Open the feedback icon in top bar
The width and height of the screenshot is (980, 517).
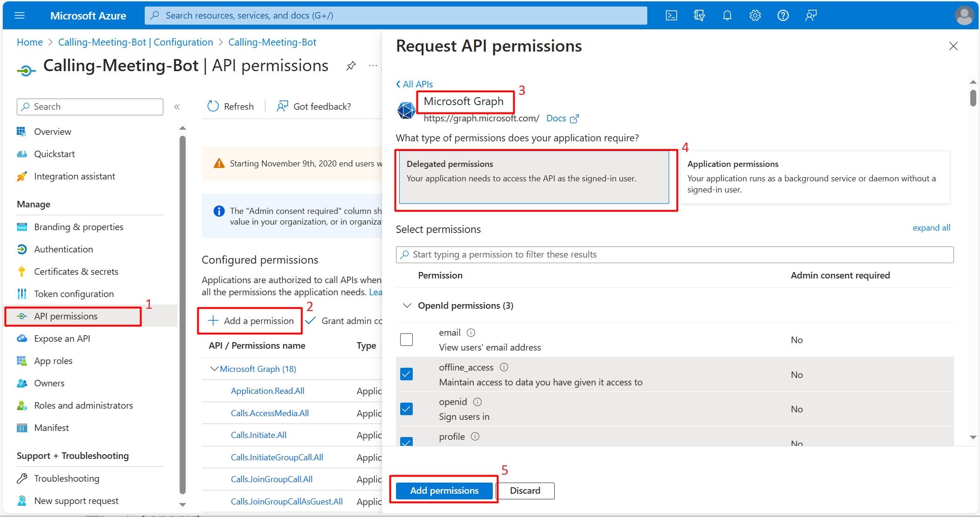point(811,16)
